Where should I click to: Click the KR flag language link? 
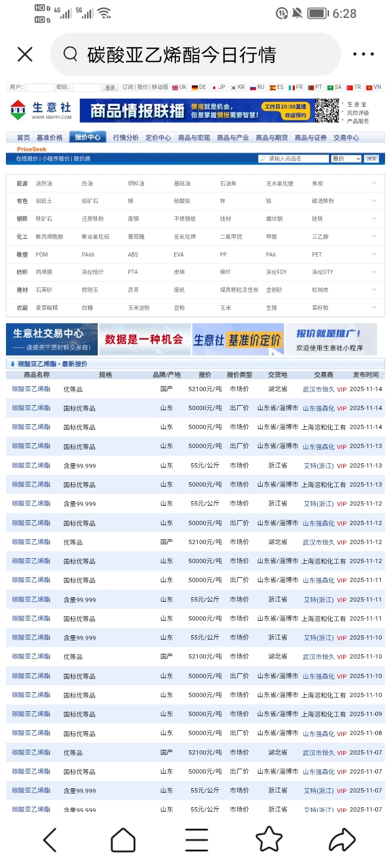coord(238,87)
